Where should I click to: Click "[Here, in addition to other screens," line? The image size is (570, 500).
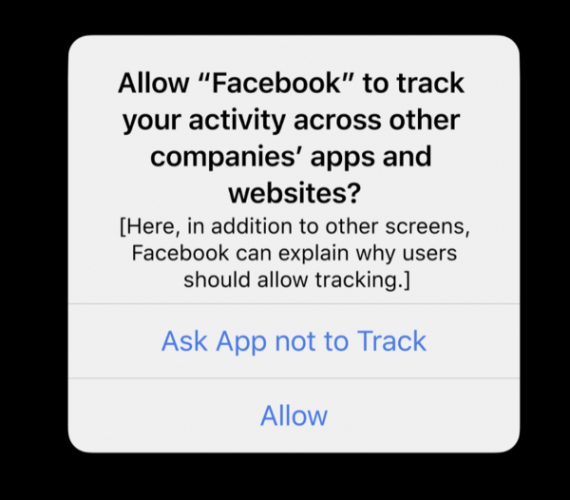click(x=294, y=227)
